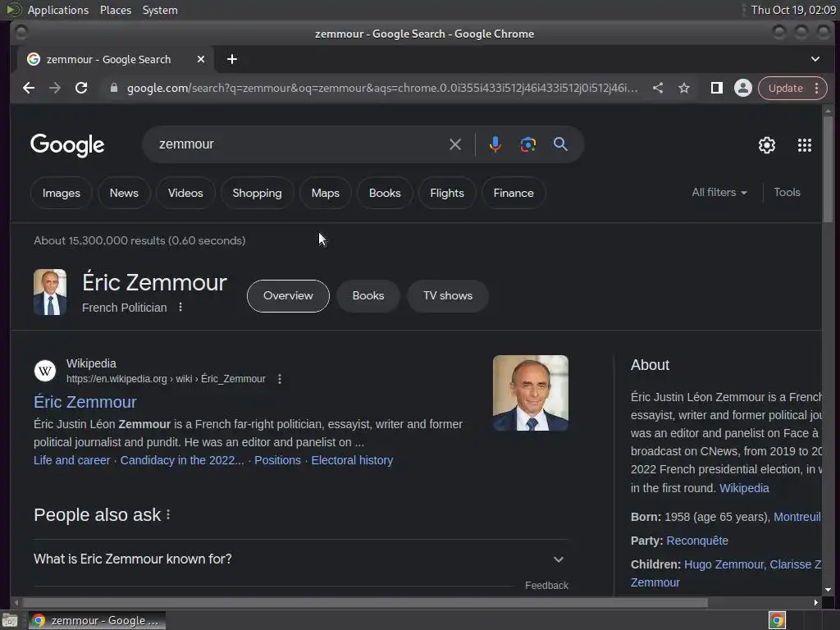Click Feedback link

tap(546, 586)
